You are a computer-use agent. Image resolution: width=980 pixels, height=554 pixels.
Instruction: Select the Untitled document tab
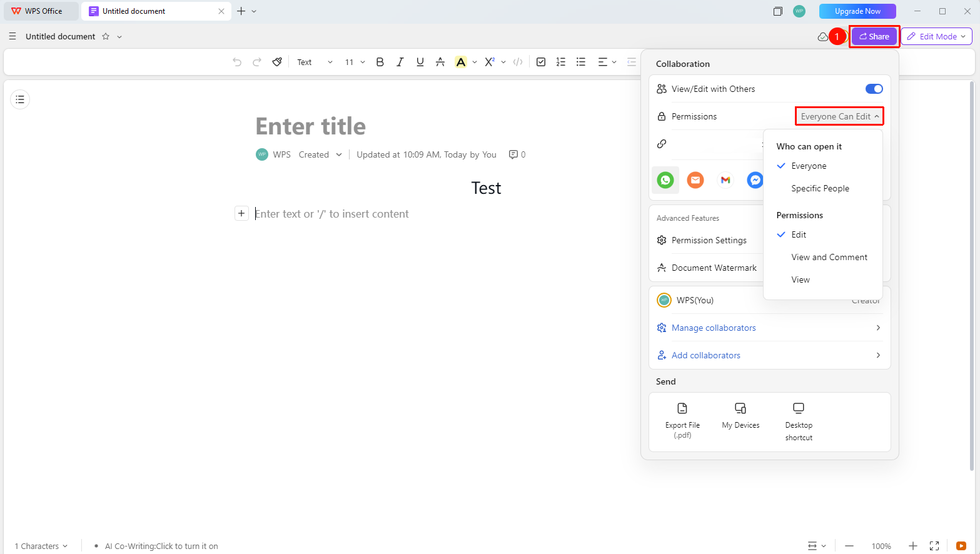click(x=155, y=11)
